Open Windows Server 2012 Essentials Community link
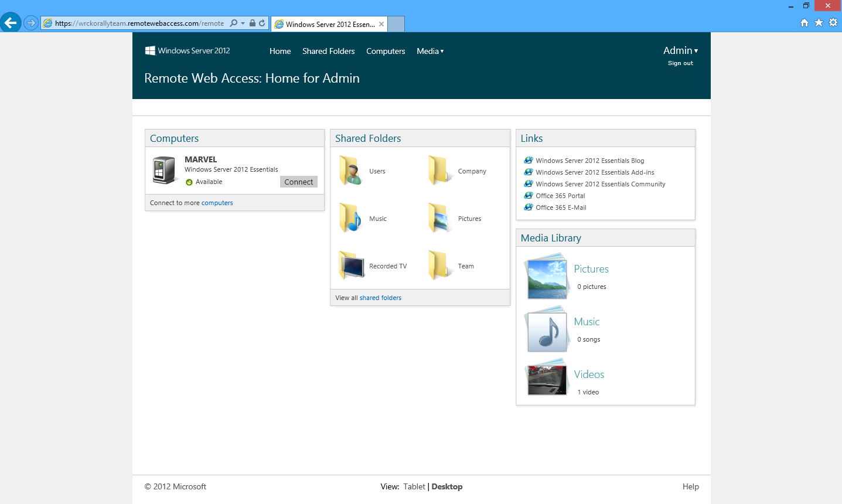 click(601, 184)
